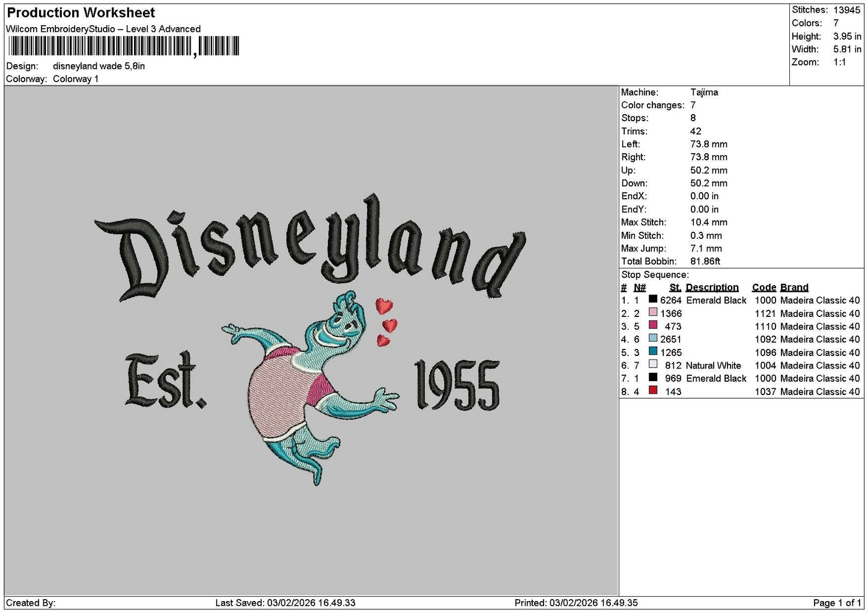This screenshot has height=613, width=868.
Task: Click the magenta swatch beside 473 stitches
Action: tap(653, 325)
